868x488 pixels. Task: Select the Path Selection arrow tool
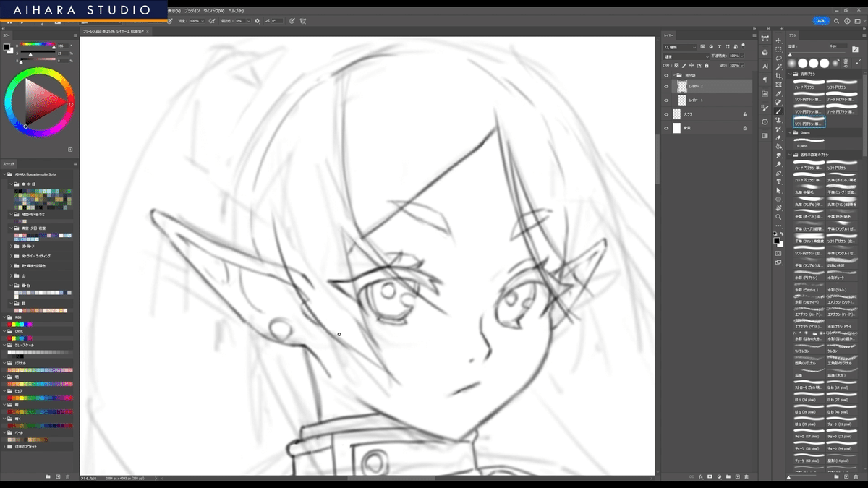[778, 190]
